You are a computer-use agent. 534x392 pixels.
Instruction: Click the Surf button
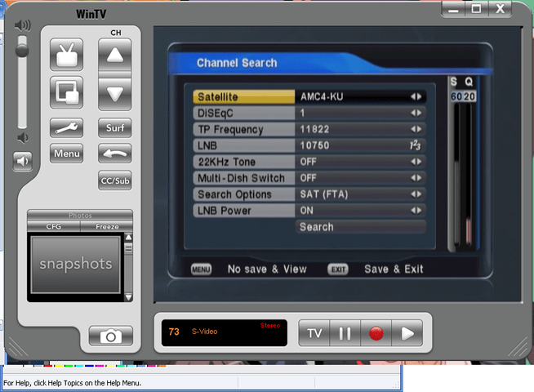(x=115, y=127)
